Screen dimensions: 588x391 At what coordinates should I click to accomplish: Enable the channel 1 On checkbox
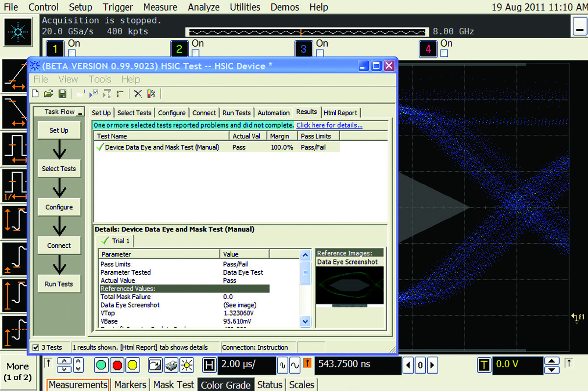point(72,53)
